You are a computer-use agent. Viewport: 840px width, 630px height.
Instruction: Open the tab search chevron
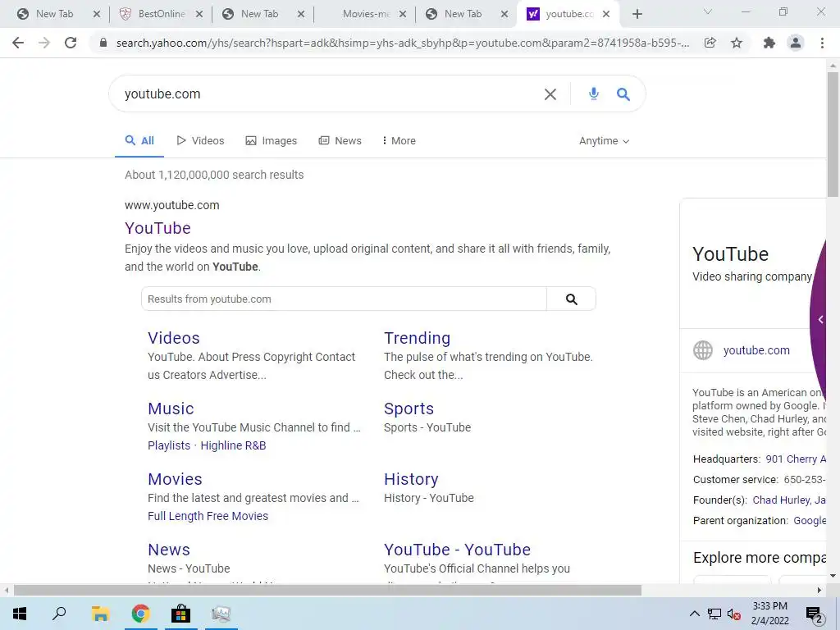[x=708, y=11]
